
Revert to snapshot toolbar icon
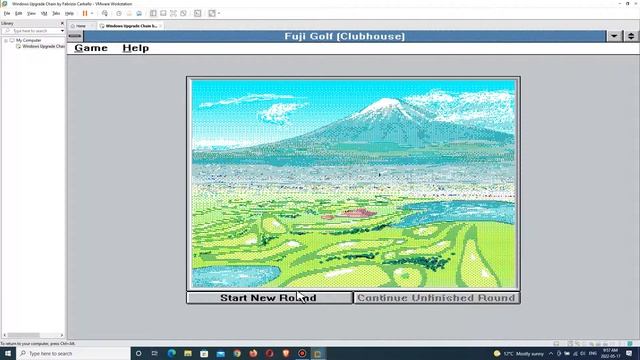[129, 13]
